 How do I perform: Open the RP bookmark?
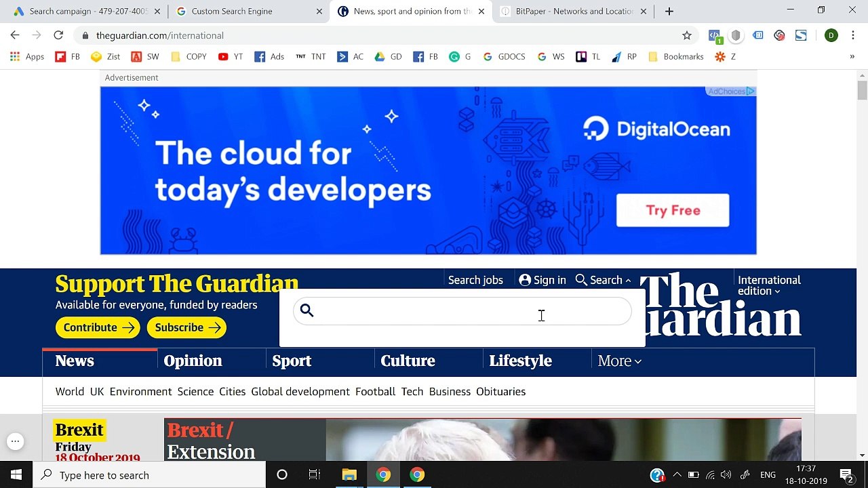tap(624, 57)
